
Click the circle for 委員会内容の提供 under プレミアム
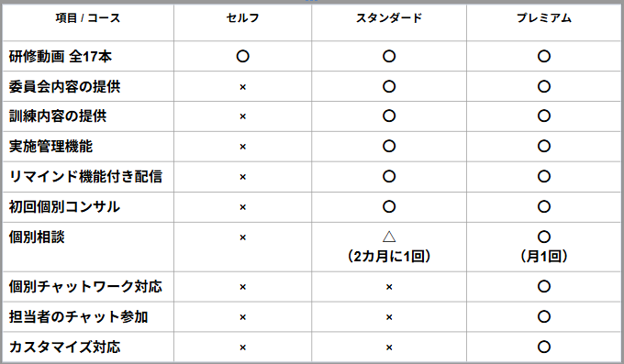pos(544,86)
